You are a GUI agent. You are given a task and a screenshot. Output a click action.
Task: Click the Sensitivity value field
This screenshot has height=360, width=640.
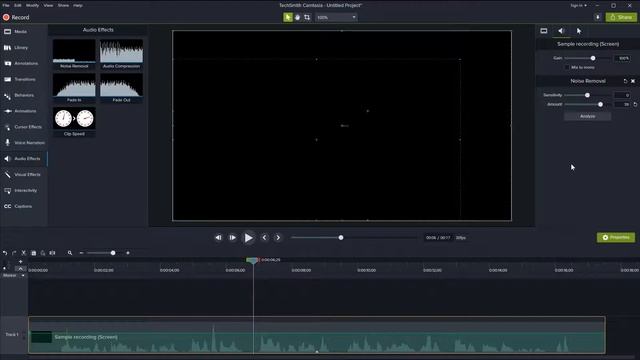click(622, 95)
